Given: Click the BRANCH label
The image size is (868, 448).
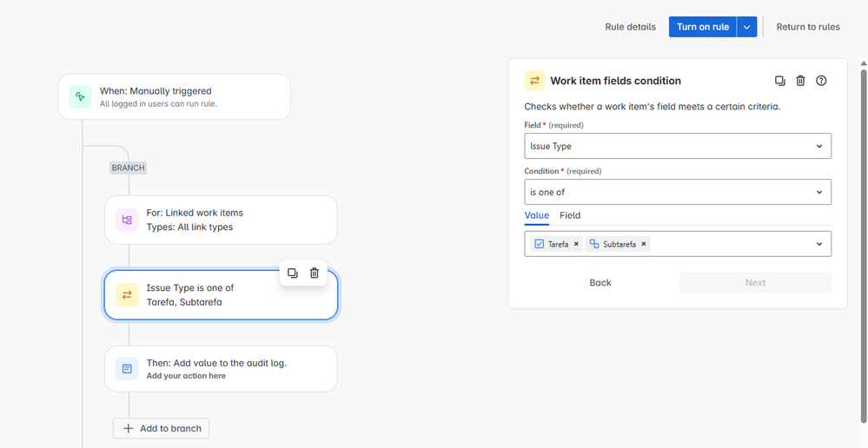Looking at the screenshot, I should (x=128, y=168).
